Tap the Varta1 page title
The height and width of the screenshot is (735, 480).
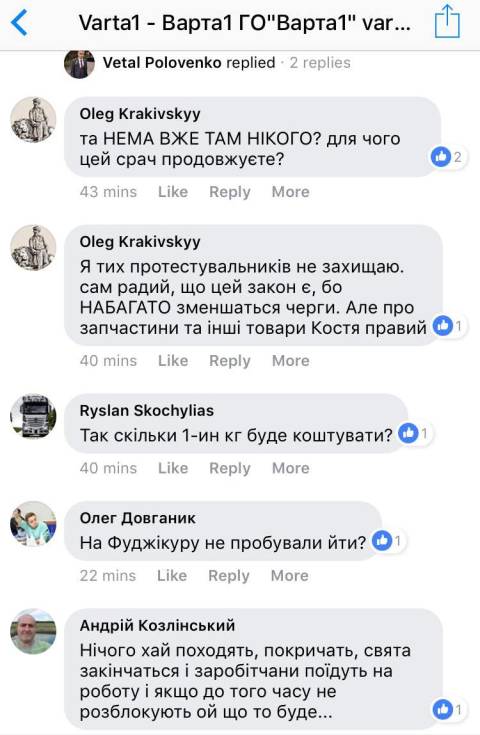[245, 22]
